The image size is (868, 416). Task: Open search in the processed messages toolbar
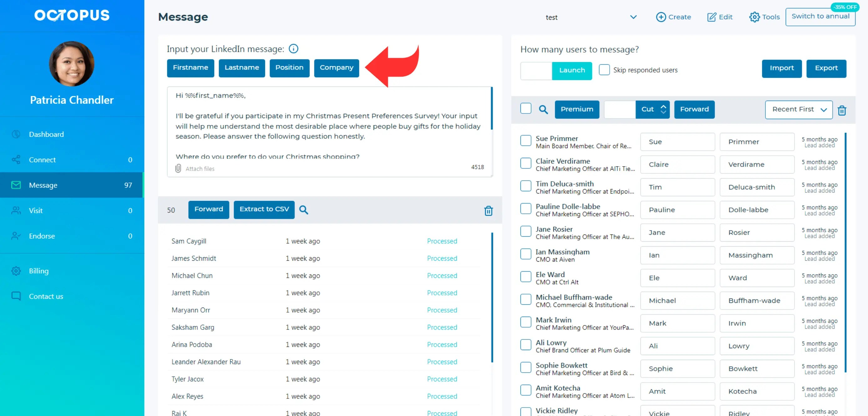coord(304,209)
